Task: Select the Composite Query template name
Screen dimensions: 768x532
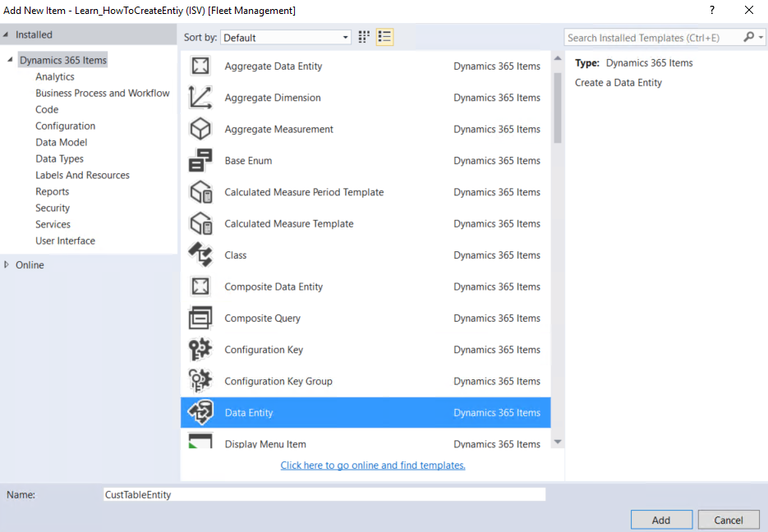Action: coord(262,318)
